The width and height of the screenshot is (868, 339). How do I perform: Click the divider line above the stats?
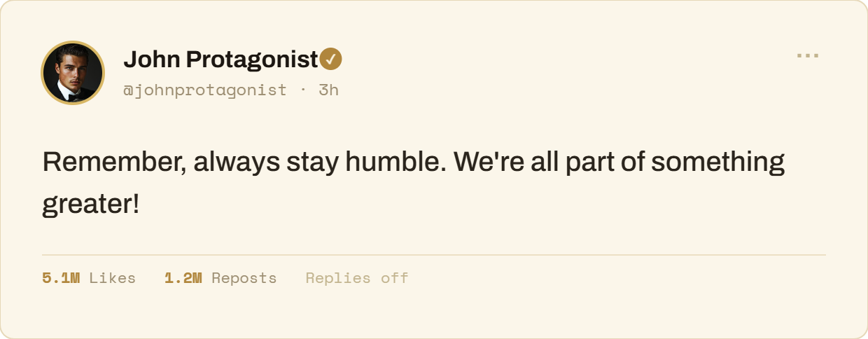point(434,255)
